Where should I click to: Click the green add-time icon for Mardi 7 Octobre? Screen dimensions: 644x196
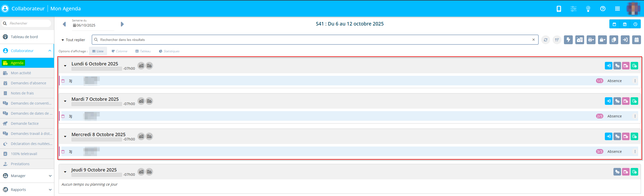tap(634, 101)
